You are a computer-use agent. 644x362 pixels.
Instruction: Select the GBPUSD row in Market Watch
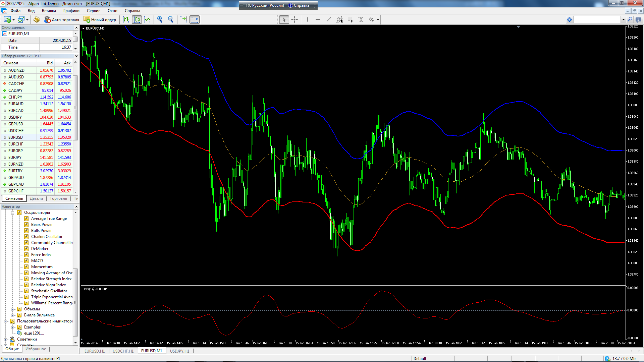[37, 124]
